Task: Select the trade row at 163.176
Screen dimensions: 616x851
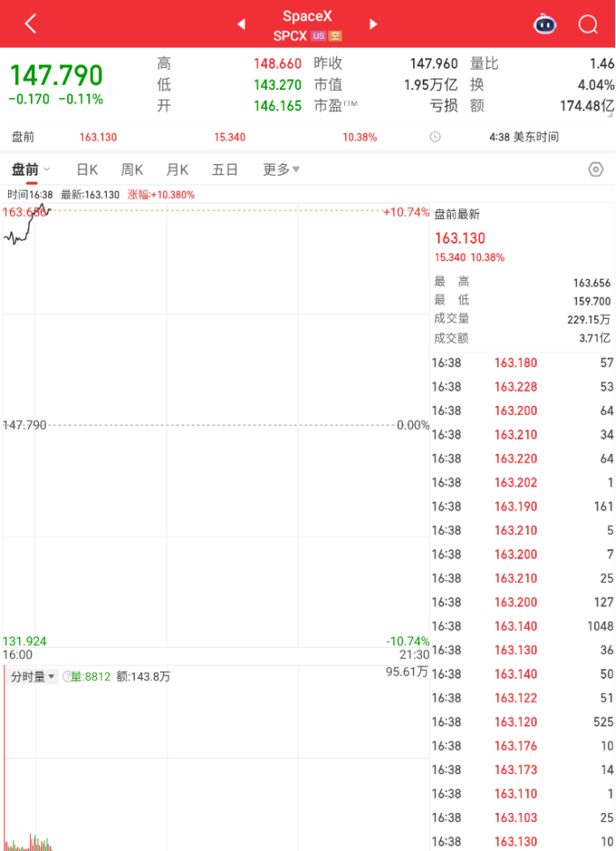Action: (x=522, y=746)
